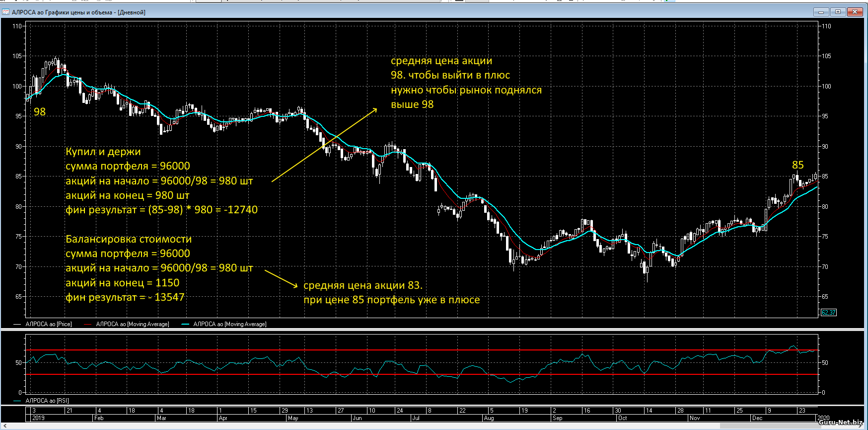Click the Feb label on the time axis

click(99, 418)
